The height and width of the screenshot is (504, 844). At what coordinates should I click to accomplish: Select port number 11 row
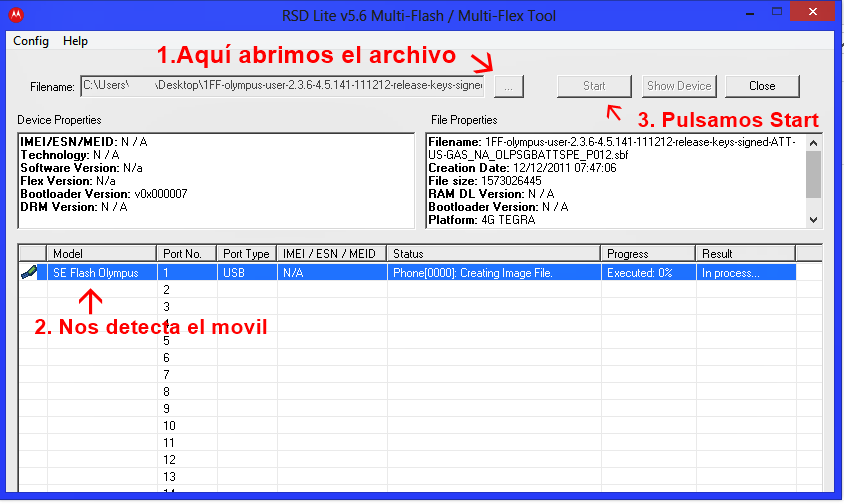click(420, 443)
